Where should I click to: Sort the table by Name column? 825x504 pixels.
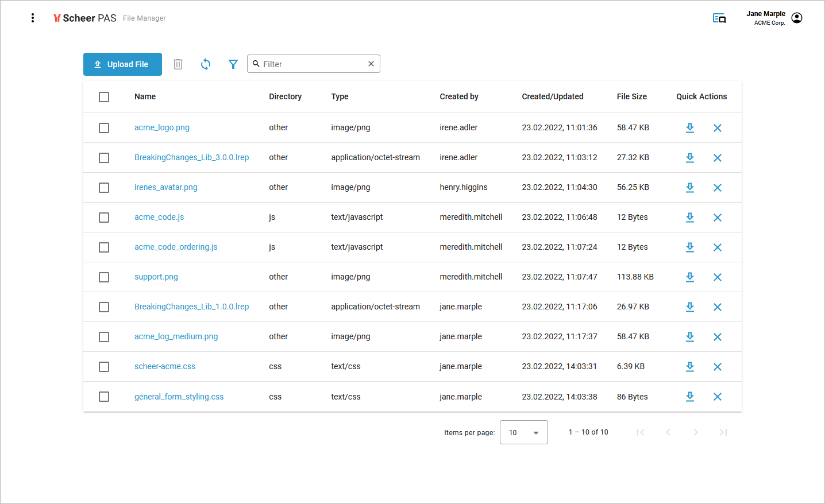point(145,96)
